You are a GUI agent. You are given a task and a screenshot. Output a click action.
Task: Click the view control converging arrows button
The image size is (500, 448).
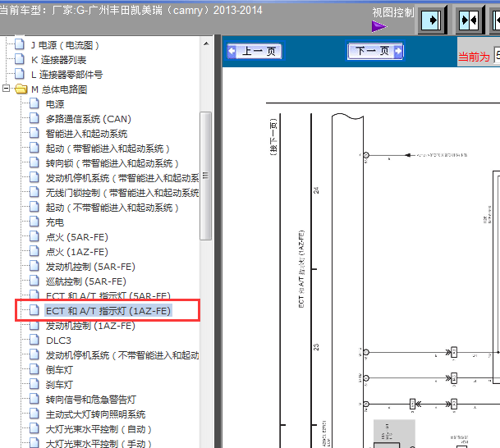point(469,21)
